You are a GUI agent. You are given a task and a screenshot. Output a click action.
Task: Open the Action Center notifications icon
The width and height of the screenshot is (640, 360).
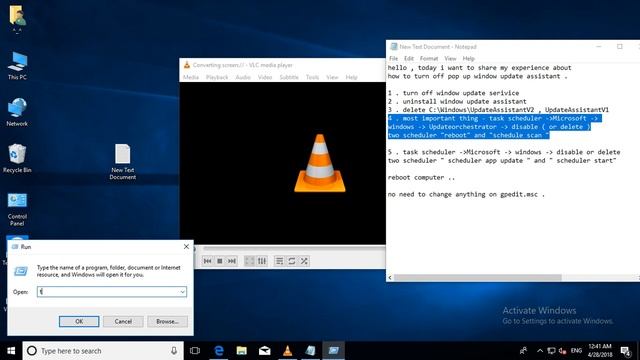tap(625, 351)
